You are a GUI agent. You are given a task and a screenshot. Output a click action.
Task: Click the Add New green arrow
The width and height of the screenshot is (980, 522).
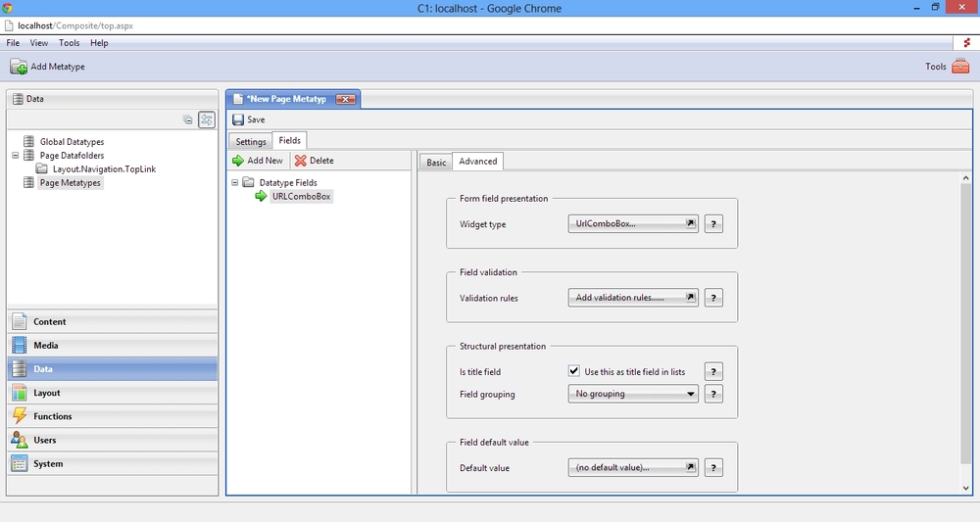pos(238,161)
